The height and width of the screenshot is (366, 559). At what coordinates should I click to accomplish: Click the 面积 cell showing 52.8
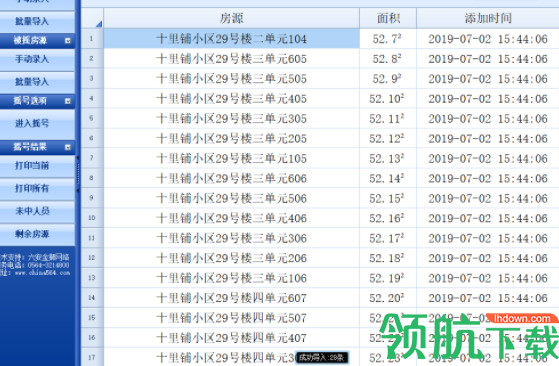(388, 58)
